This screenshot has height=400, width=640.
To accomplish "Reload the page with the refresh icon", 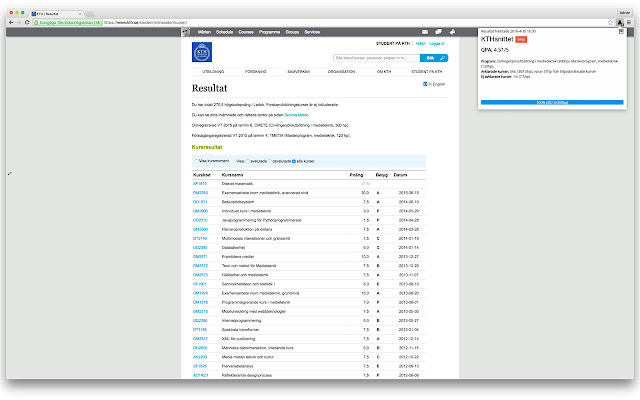I will tap(27, 22).
